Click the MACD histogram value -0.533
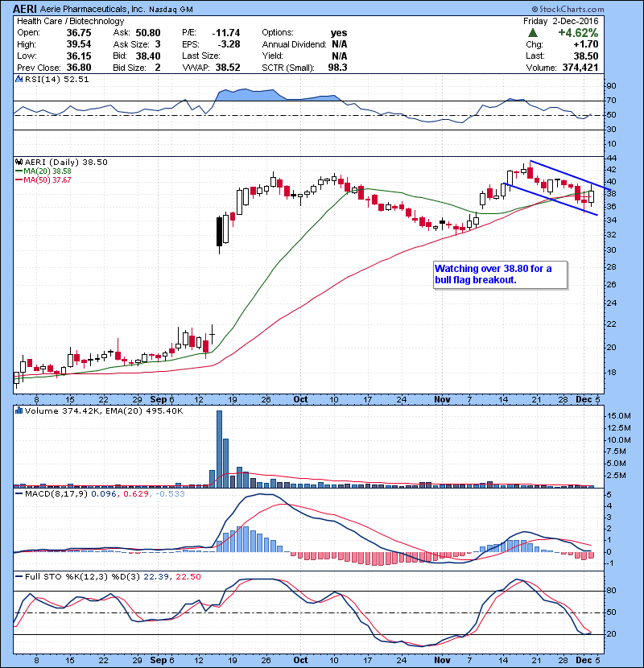The image size is (644, 668). click(x=171, y=494)
